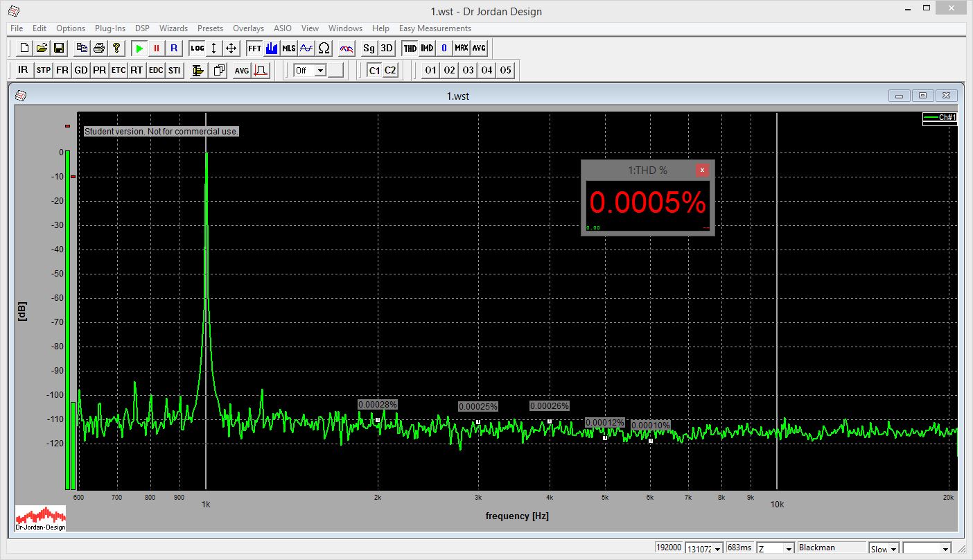The width and height of the screenshot is (973, 560).
Task: Select the RT reverberation time view
Action: point(137,70)
